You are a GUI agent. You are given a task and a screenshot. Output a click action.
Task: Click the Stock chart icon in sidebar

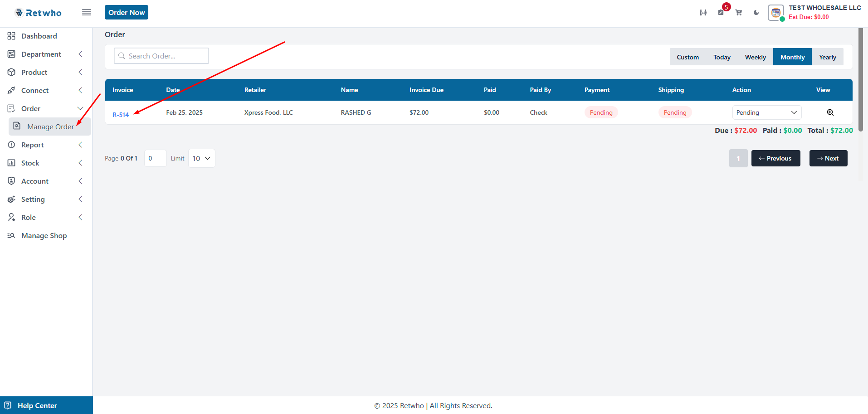click(x=11, y=163)
